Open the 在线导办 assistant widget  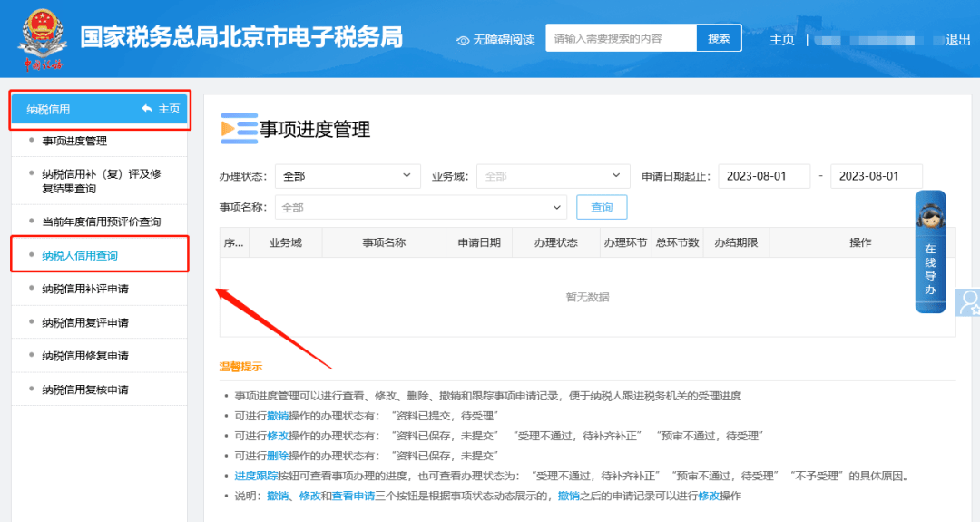click(930, 252)
